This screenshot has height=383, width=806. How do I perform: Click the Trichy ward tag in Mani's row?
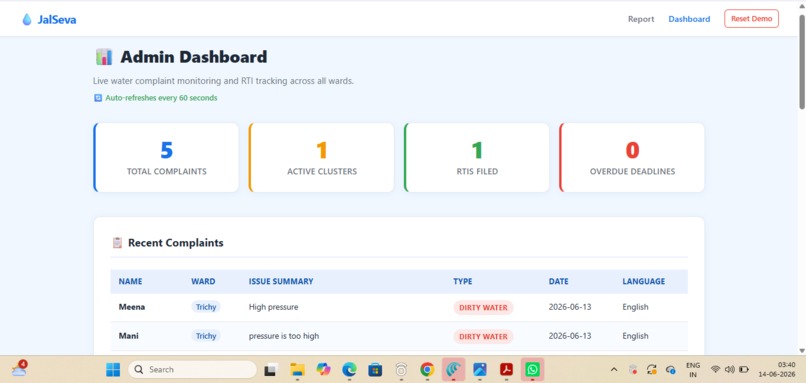[x=206, y=336]
